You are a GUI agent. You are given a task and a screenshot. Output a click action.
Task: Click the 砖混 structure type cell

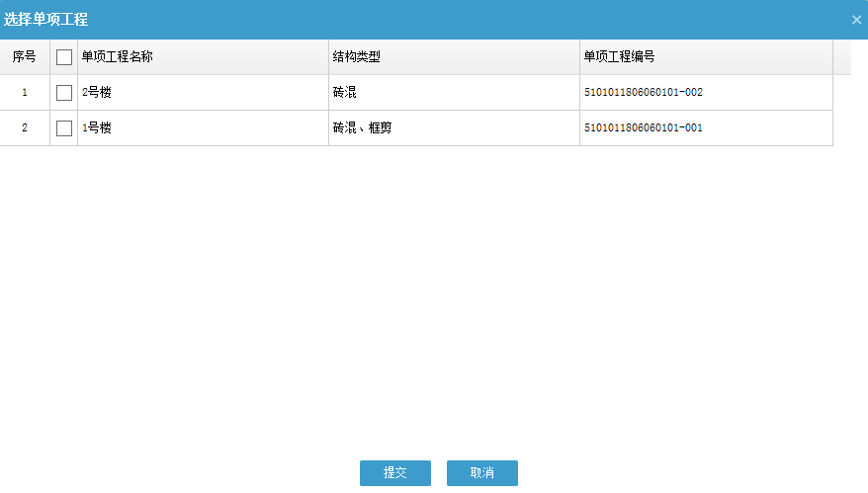pos(345,93)
